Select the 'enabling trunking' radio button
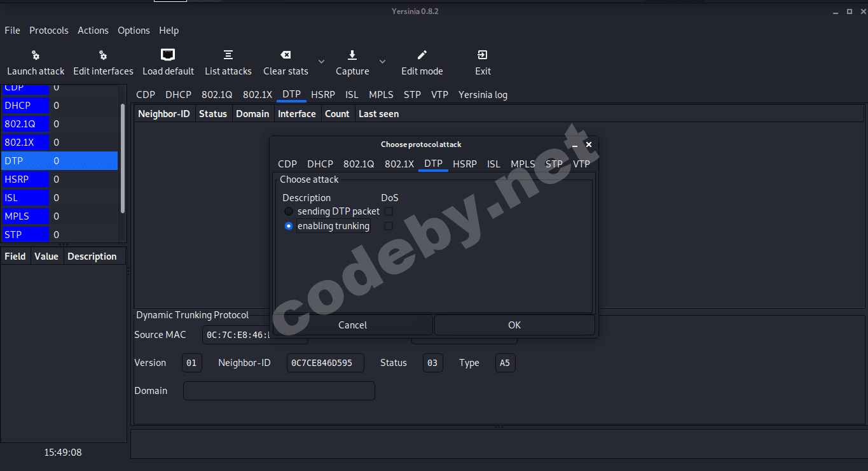The width and height of the screenshot is (868, 471). 289,226
